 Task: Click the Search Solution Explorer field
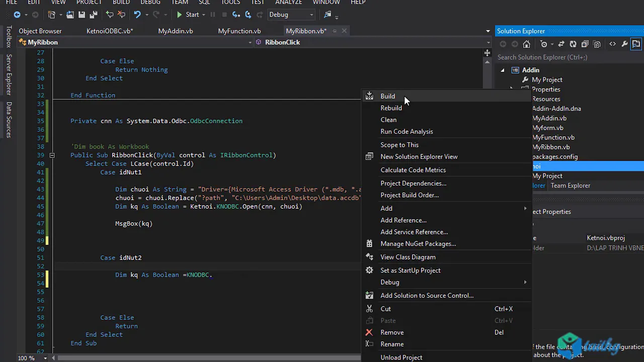pyautogui.click(x=570, y=57)
